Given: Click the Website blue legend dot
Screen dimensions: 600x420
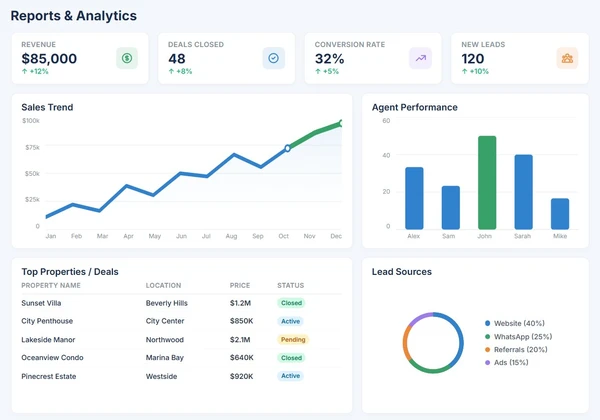Looking at the screenshot, I should pos(488,323).
